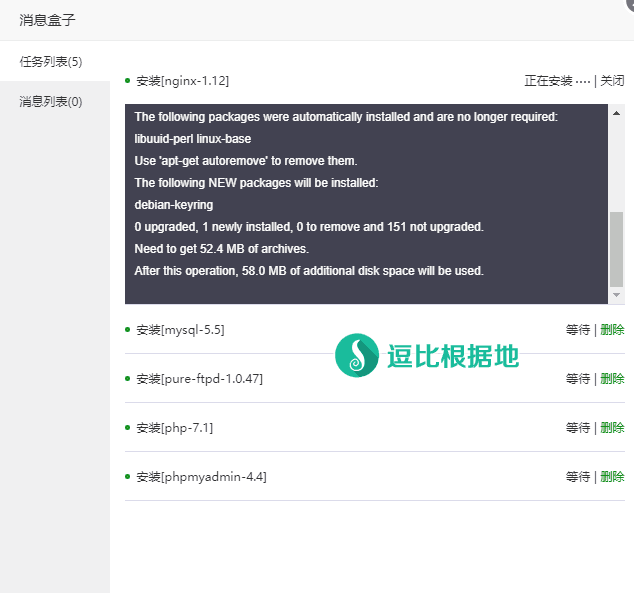634x593 pixels.
Task: Click the 安装[mysql-5.5] task name
Action: coord(180,330)
